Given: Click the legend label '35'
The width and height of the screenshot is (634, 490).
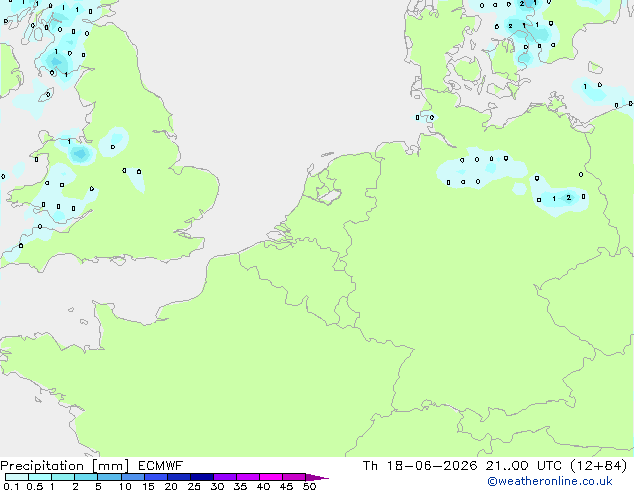Looking at the screenshot, I should pyautogui.click(x=240, y=486).
